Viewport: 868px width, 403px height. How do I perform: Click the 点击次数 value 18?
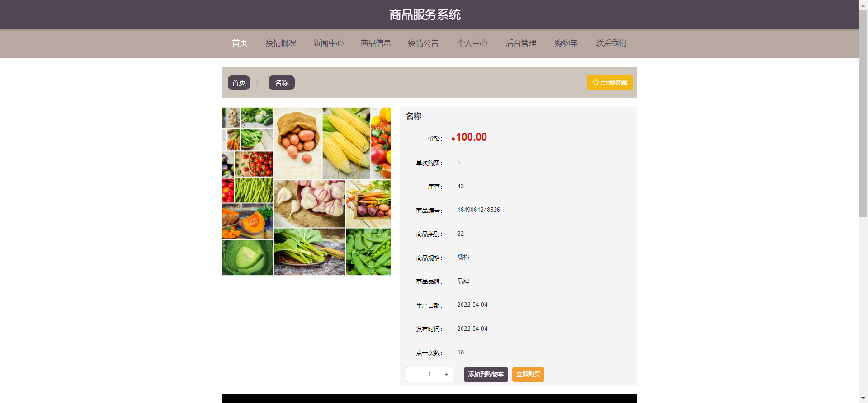pyautogui.click(x=460, y=352)
